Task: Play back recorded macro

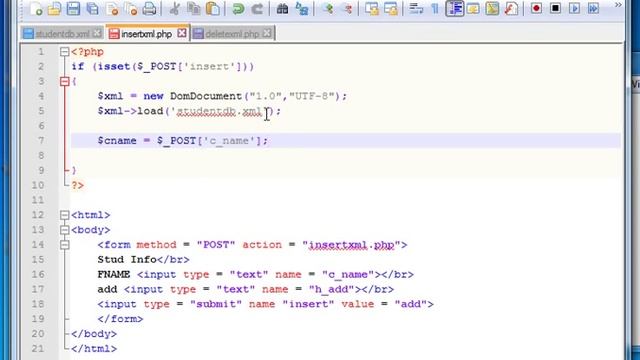Action: pos(574,9)
